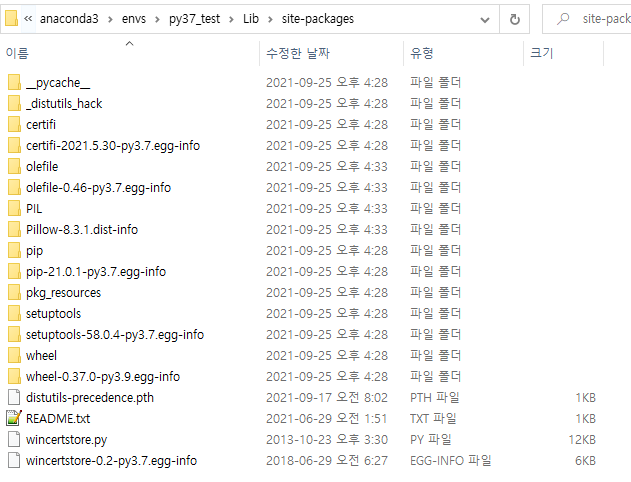Click the wheel folder icon

tap(14, 355)
